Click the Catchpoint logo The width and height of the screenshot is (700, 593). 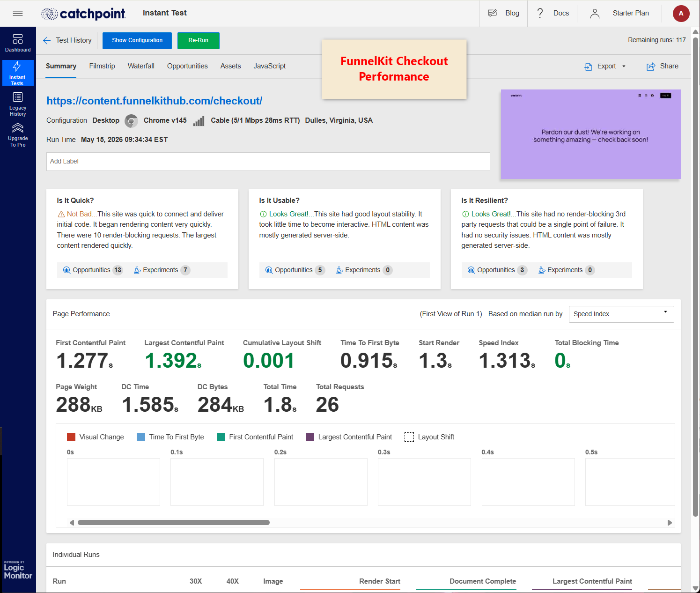click(83, 14)
